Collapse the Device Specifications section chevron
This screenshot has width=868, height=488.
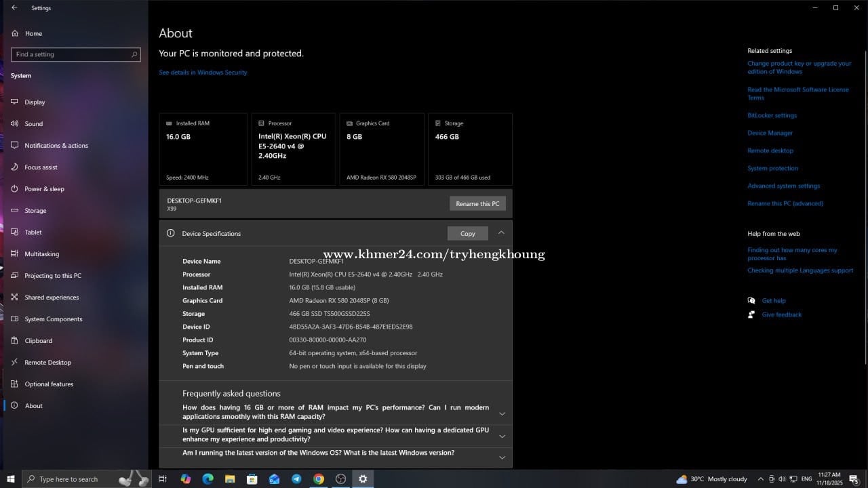(x=501, y=232)
